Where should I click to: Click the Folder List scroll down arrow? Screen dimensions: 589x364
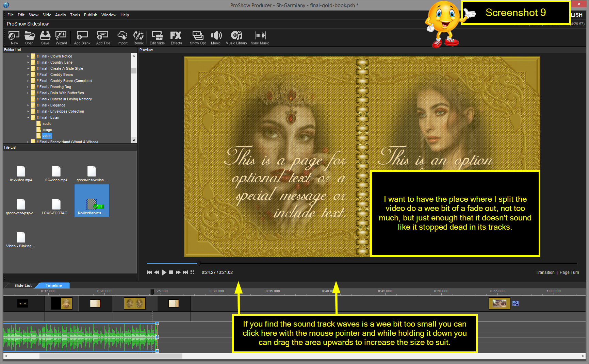click(134, 140)
